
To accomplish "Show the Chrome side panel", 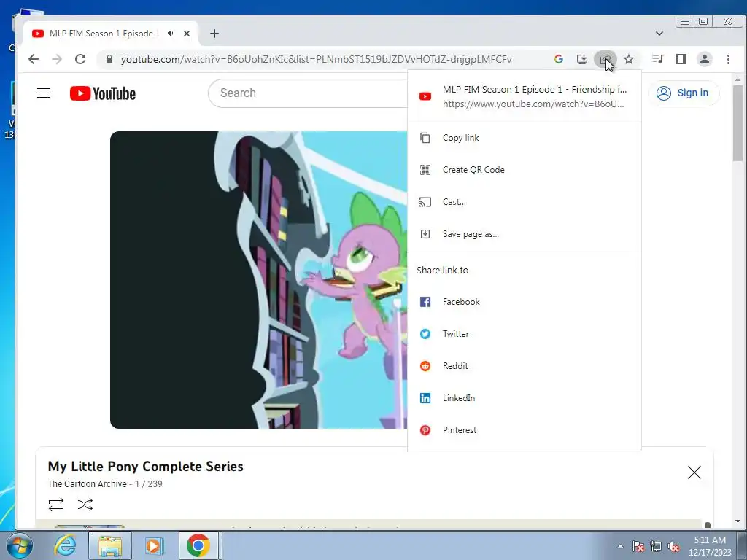I will pyautogui.click(x=681, y=59).
